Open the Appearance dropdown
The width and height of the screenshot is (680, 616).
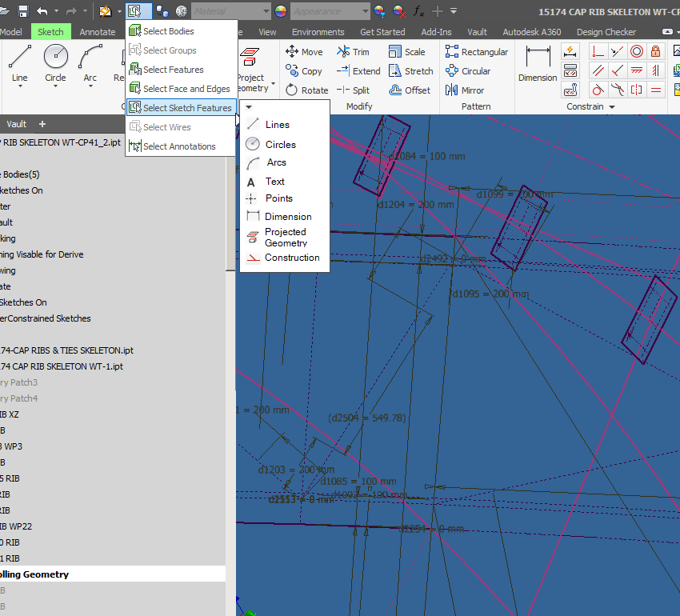click(x=330, y=11)
